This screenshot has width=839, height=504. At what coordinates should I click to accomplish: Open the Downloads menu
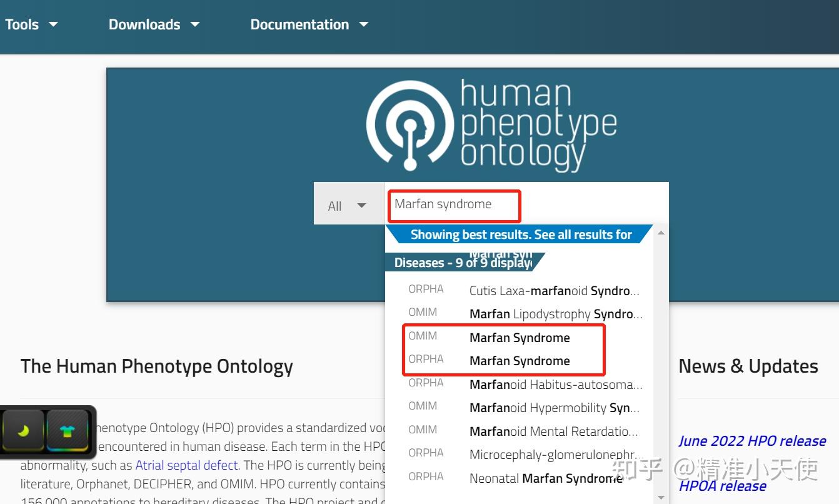pyautogui.click(x=154, y=24)
